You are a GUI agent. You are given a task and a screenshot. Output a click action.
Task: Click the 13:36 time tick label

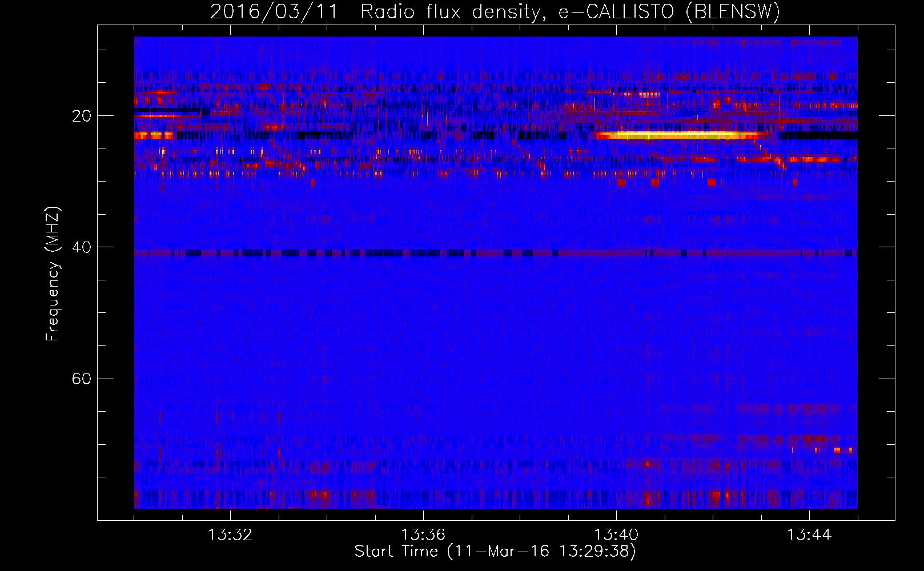[x=423, y=535]
